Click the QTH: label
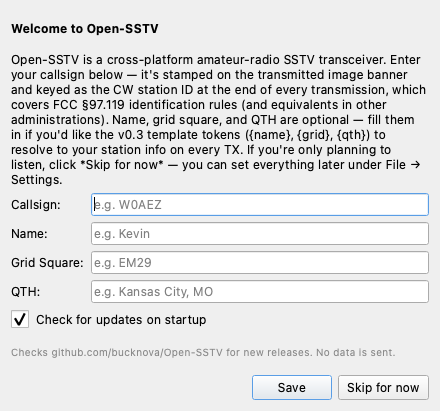The height and width of the screenshot is (411, 440). (x=26, y=292)
